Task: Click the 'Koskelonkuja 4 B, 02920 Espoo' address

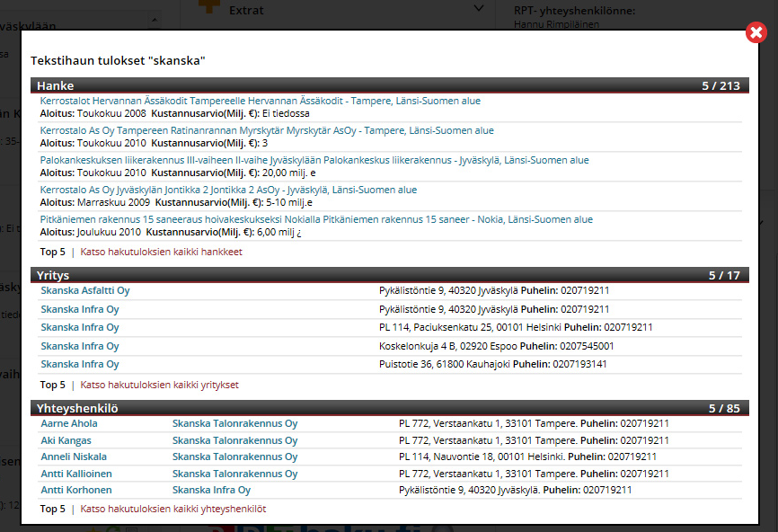Action: pos(448,346)
